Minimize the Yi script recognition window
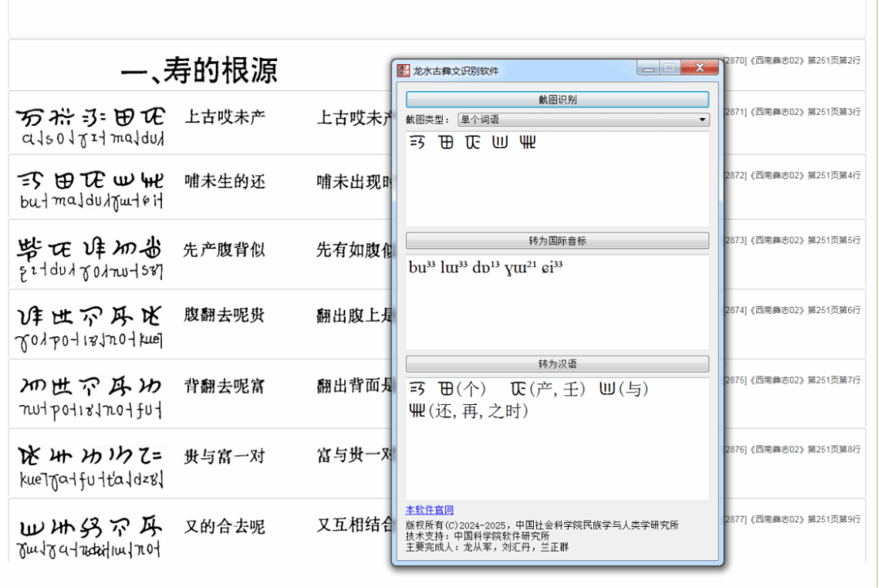This screenshot has width=879, height=588. point(647,69)
